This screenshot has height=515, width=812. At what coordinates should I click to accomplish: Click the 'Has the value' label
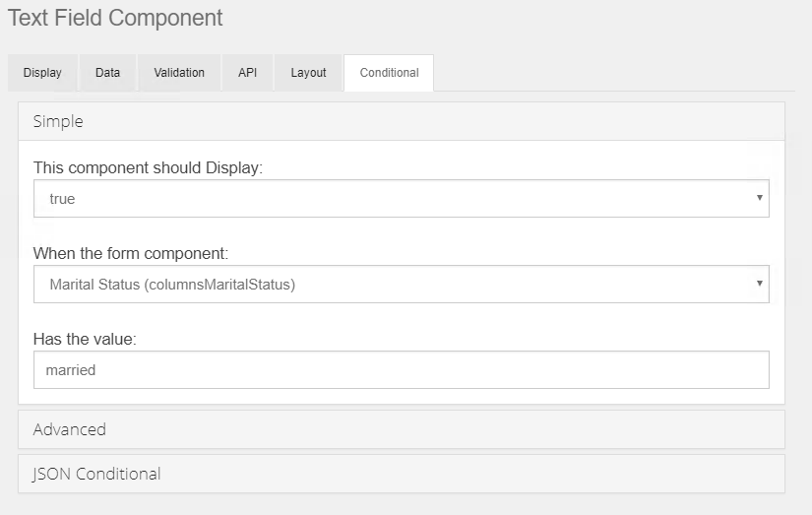85,339
